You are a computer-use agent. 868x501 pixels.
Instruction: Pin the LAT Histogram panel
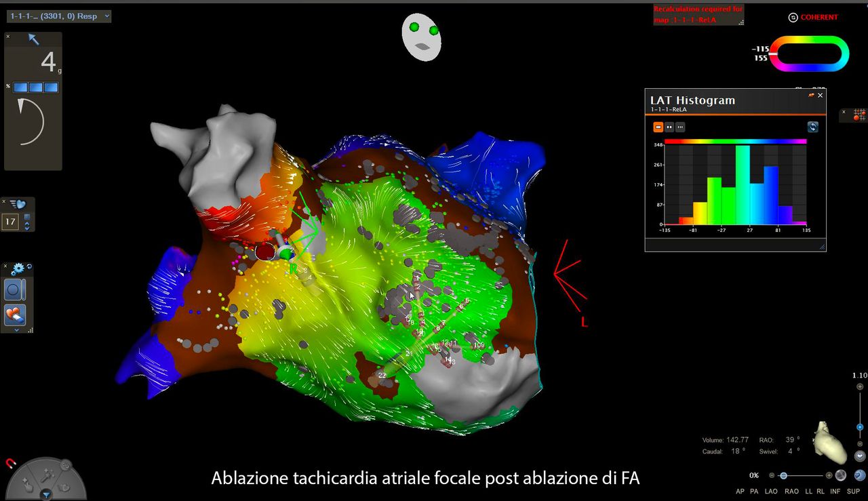pyautogui.click(x=811, y=96)
